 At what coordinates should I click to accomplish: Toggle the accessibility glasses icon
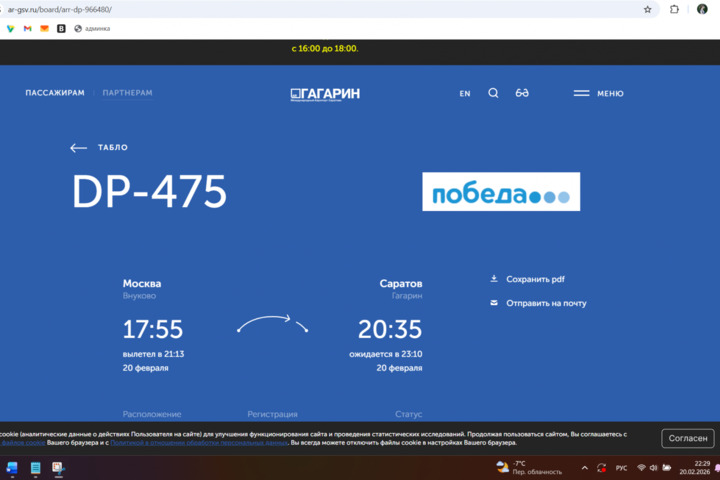(522, 93)
